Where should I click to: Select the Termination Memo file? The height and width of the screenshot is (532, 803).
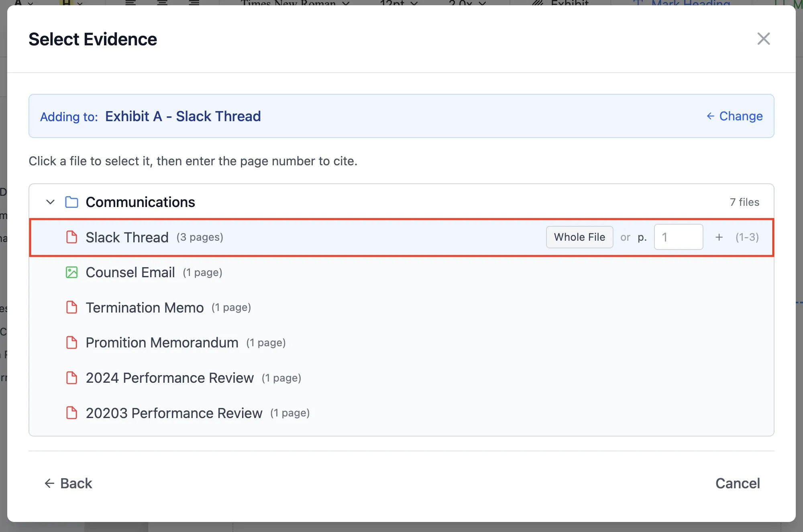click(x=401, y=308)
